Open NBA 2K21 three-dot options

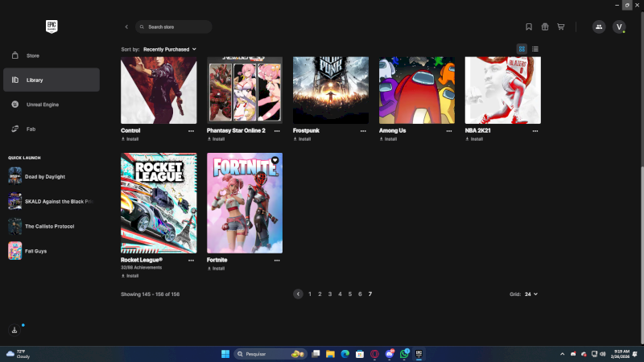(535, 131)
